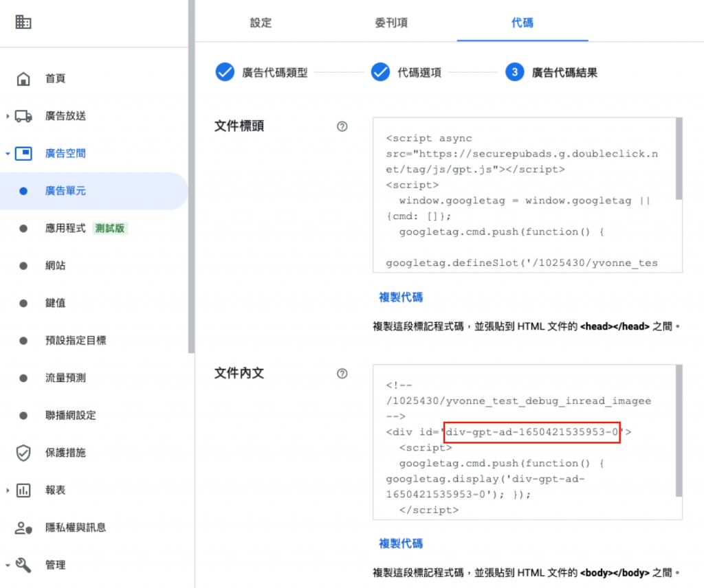Image resolution: width=704 pixels, height=588 pixels.
Task: Click the 廣告代碼結果 step label
Action: 565,73
